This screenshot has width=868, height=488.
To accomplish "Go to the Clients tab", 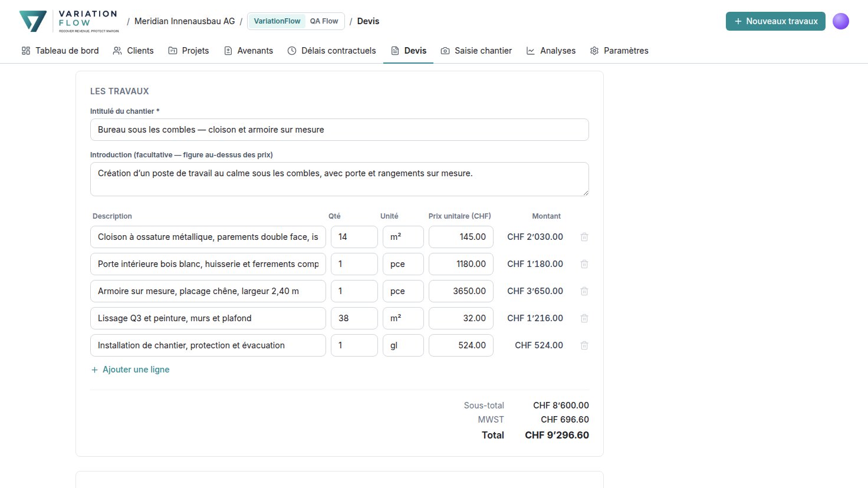I will click(x=133, y=51).
